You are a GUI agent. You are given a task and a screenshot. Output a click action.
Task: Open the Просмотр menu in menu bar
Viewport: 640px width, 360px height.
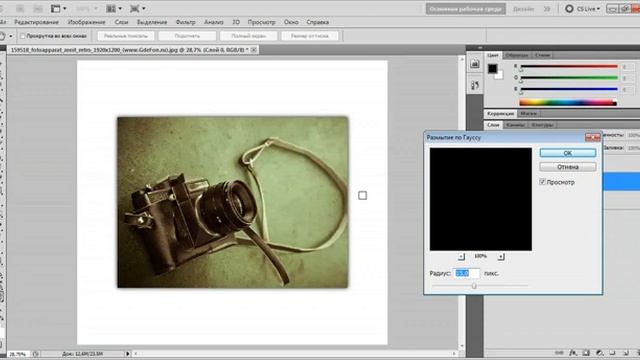pos(261,22)
